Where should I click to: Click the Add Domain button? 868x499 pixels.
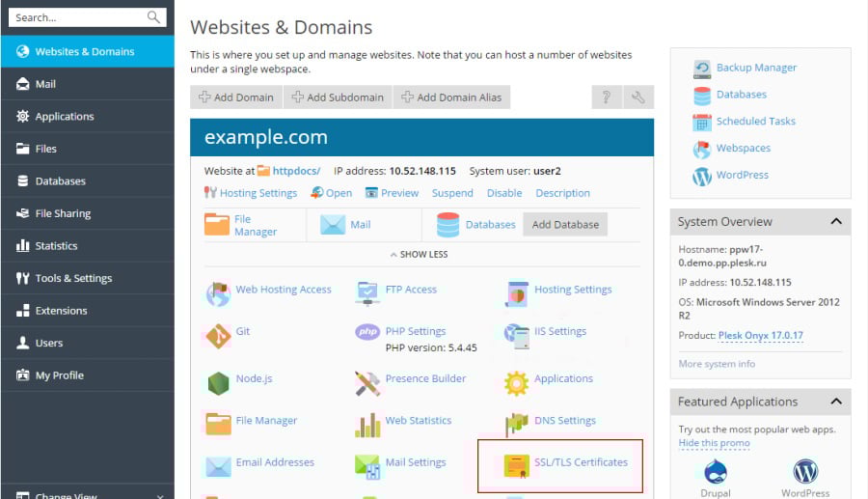[x=236, y=97]
